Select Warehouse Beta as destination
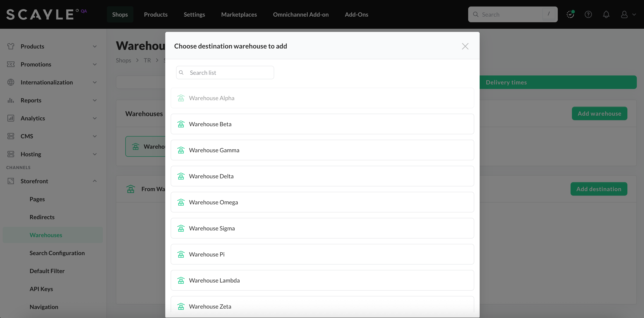644x318 pixels. tap(322, 124)
